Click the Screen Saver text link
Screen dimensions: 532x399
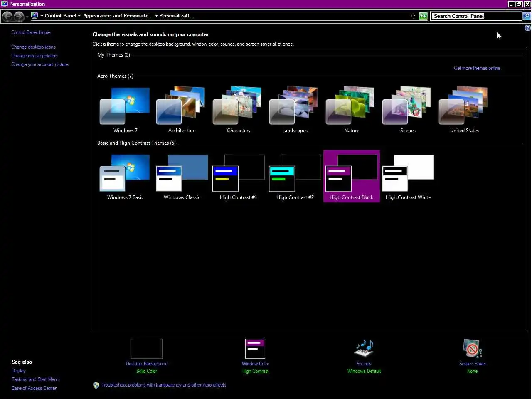[x=473, y=364]
